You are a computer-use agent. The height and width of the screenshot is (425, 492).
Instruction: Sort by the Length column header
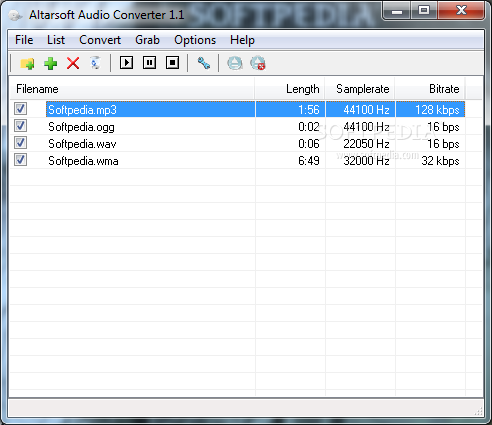(290, 89)
